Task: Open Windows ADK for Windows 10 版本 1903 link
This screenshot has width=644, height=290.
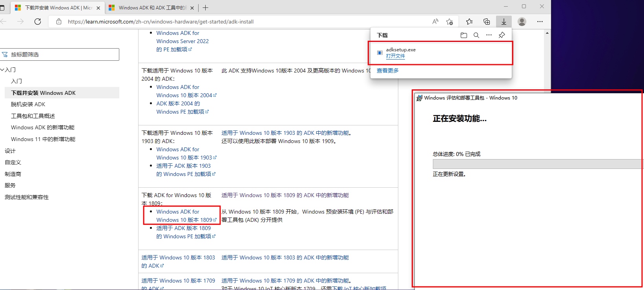Action: (x=186, y=154)
